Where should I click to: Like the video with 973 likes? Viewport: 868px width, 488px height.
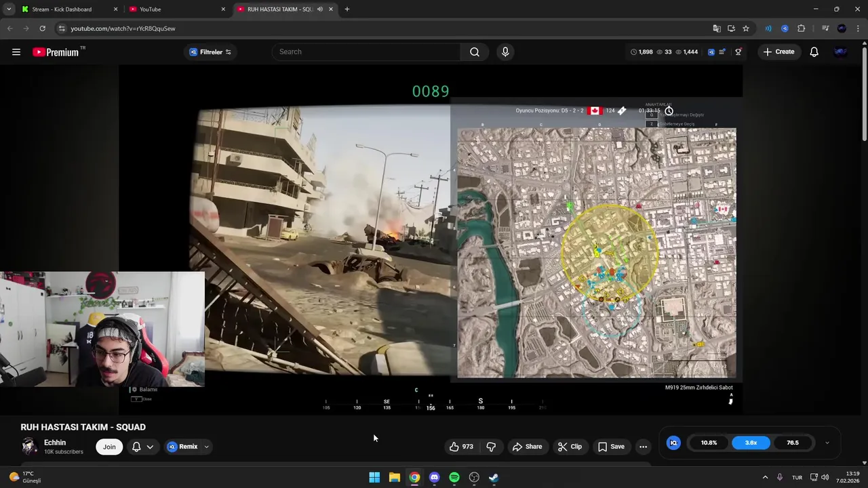coord(461,447)
